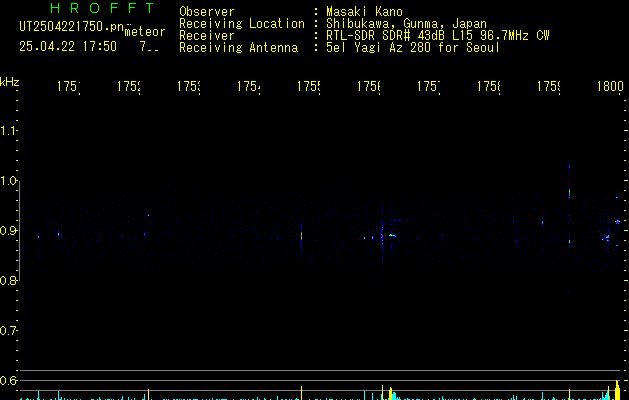The height and width of the screenshot is (400, 629).
Task: Click the 1800 time axis label
Action: click(610, 86)
